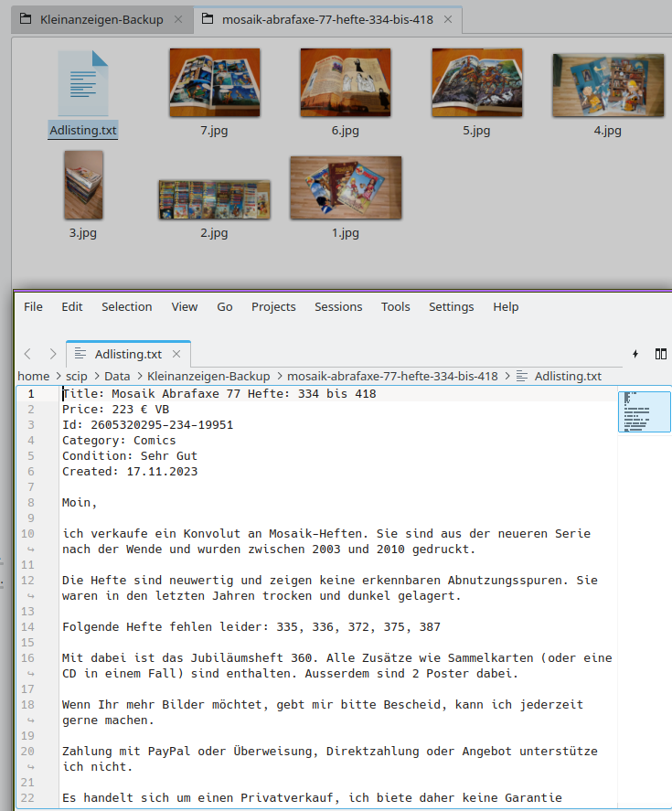Close the Adlisting.txt editor tab

pos(176,354)
